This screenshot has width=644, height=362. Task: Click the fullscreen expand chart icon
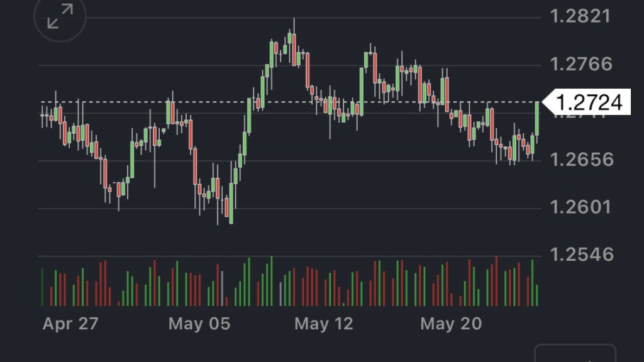pyautogui.click(x=60, y=17)
